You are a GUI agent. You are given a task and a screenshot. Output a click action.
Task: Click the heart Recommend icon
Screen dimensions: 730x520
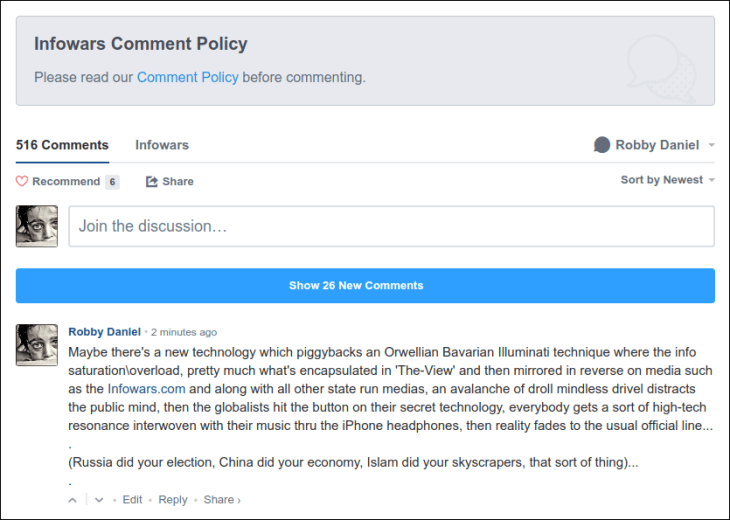tap(22, 181)
